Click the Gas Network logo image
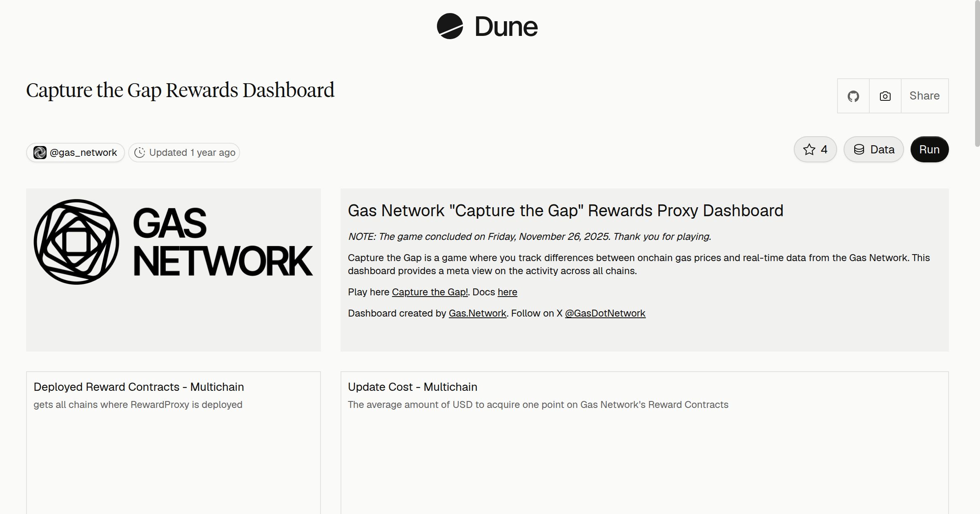This screenshot has width=980, height=514. tap(174, 242)
